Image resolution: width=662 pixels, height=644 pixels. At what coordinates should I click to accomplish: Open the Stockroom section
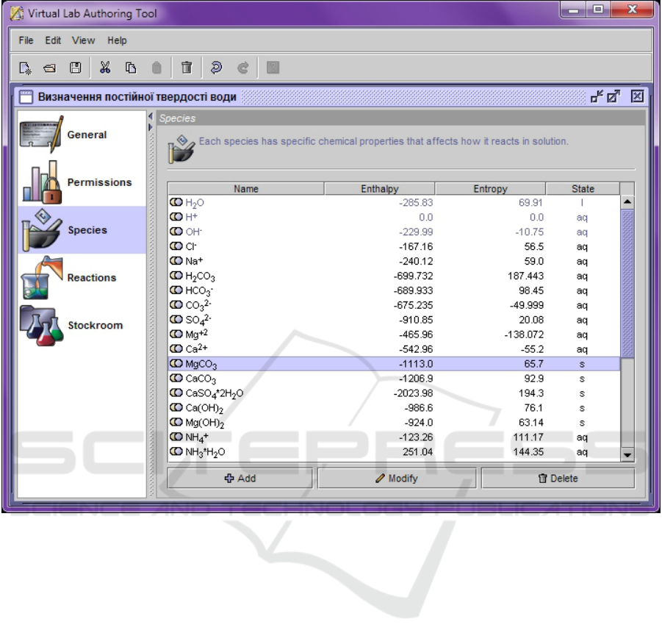[82, 325]
